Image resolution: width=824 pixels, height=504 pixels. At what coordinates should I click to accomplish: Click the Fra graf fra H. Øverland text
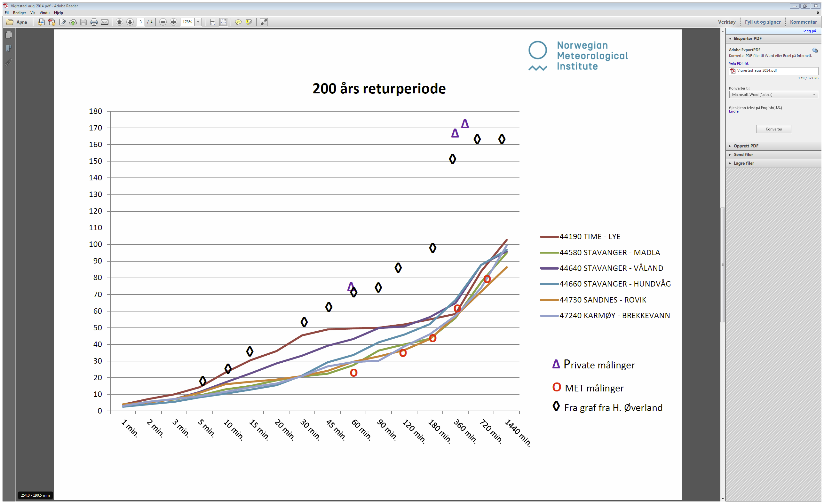(x=613, y=408)
